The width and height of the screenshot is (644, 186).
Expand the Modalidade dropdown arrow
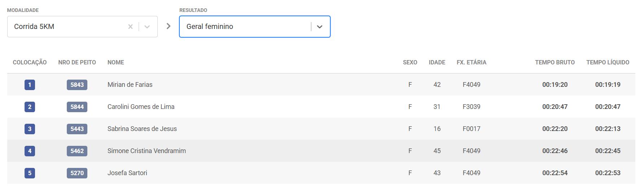(147, 26)
